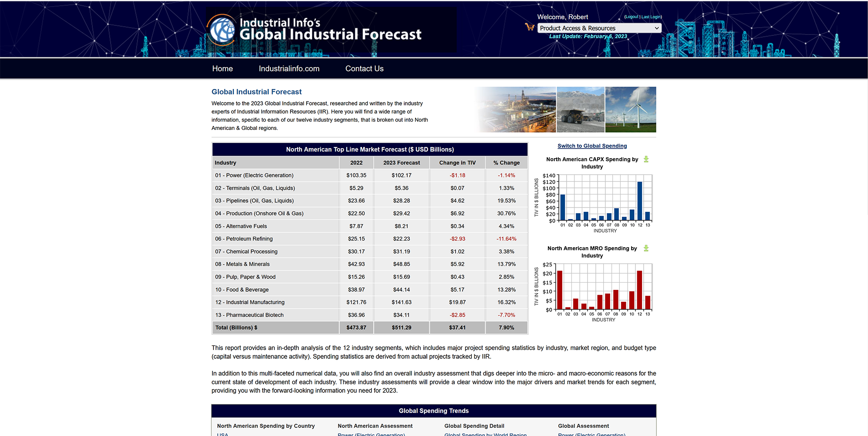
Task: Select the '03 - Pipelines (Oil, Gas, Liquids)' row
Action: (369, 201)
